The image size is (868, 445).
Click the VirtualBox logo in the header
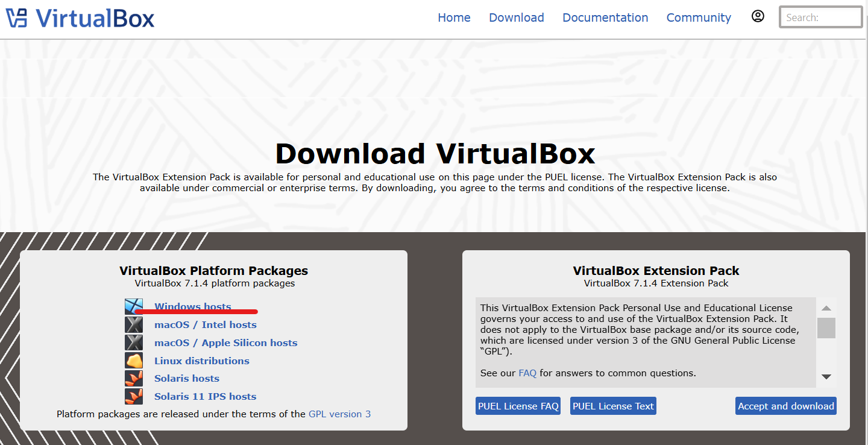(x=80, y=18)
